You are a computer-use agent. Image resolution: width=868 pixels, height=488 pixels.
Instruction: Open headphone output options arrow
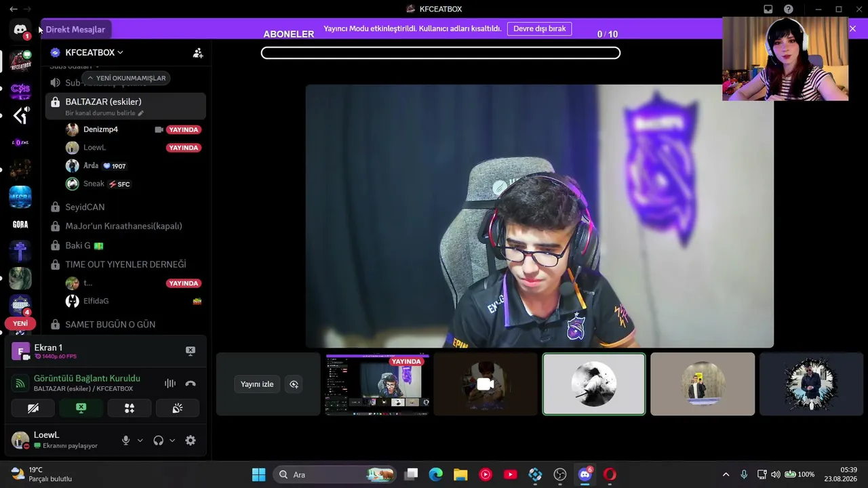172,441
